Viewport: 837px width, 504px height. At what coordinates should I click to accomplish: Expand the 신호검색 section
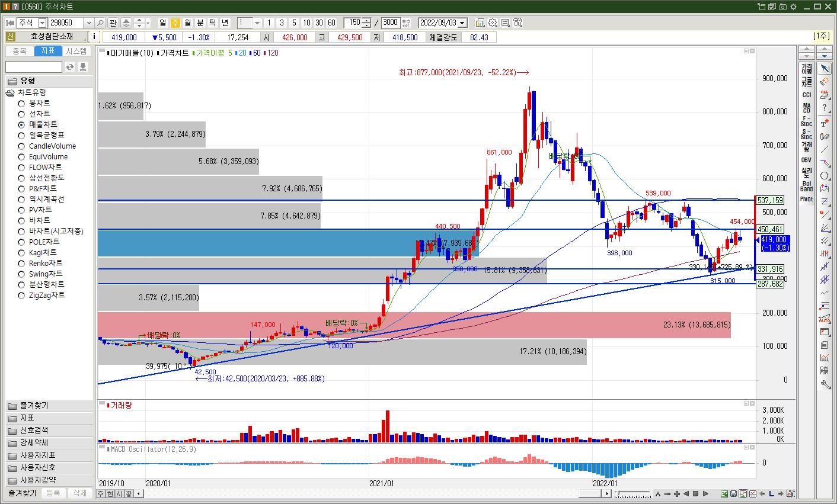point(49,431)
